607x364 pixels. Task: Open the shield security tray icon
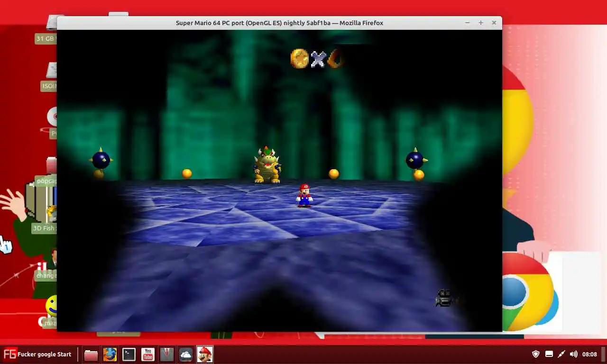coord(536,354)
